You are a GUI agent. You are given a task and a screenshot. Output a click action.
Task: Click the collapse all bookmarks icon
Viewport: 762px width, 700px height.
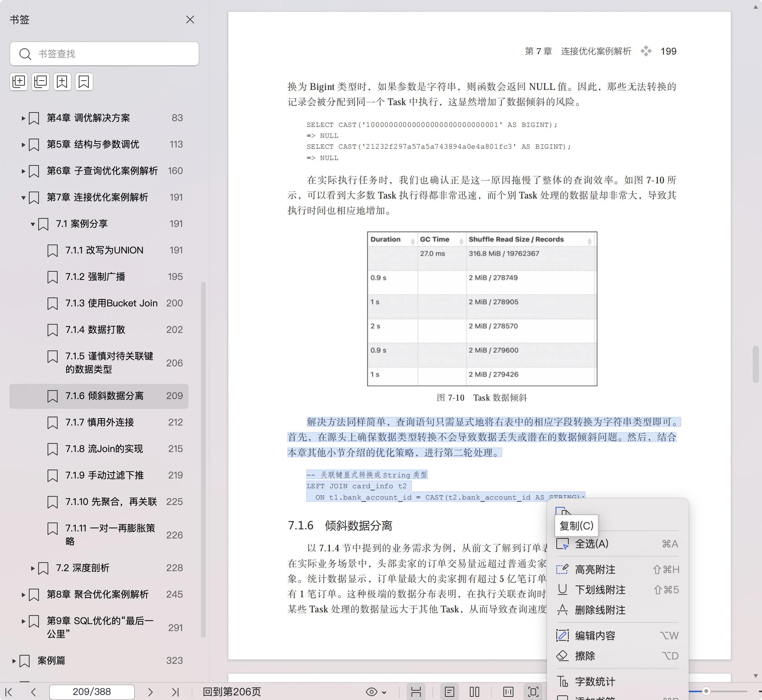(x=41, y=82)
